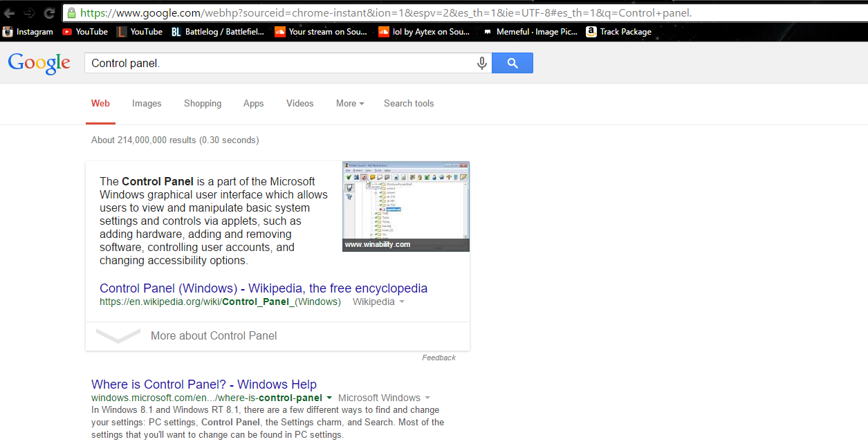Image resolution: width=868 pixels, height=444 pixels.
Task: Switch to Apps results tab
Action: [253, 104]
